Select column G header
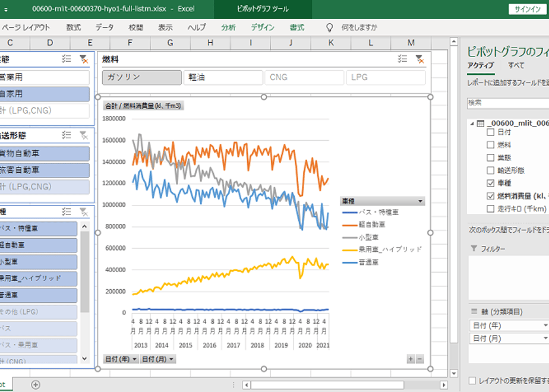Image resolution: width=549 pixels, height=392 pixels. [170, 43]
